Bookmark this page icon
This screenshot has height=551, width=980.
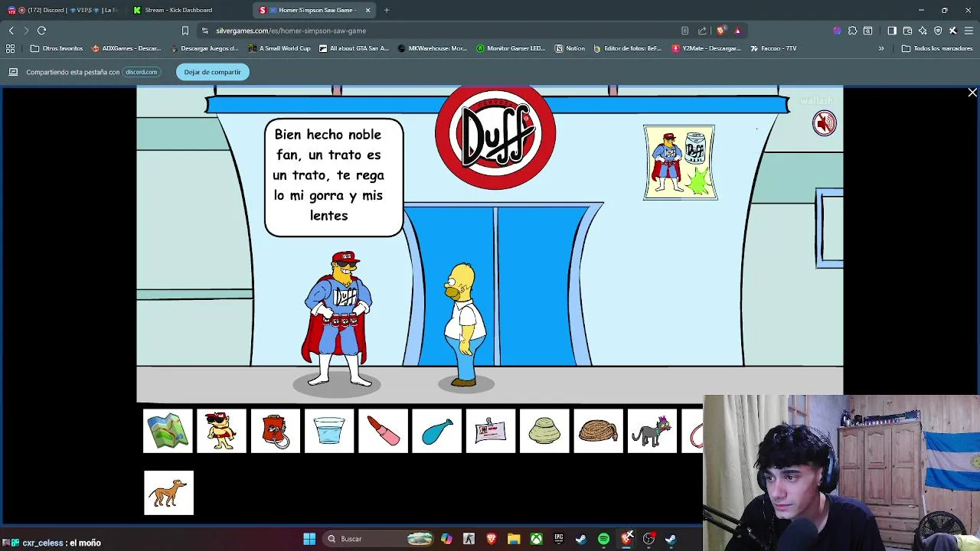point(185,31)
